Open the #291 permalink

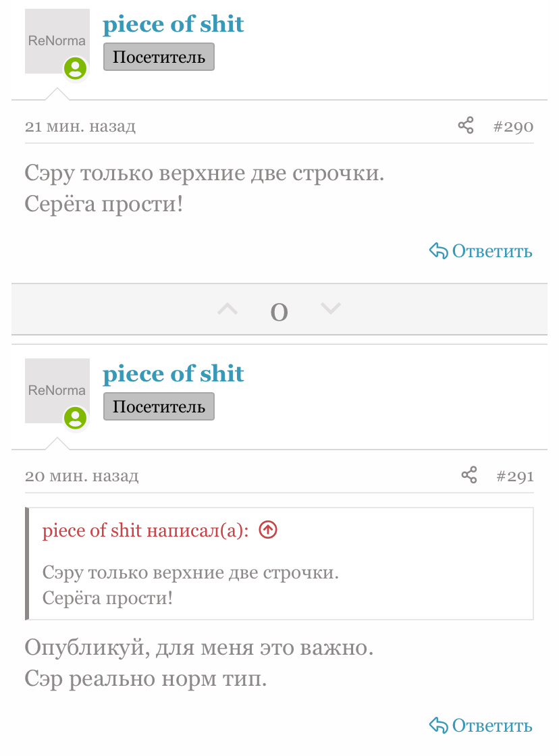[x=514, y=477]
